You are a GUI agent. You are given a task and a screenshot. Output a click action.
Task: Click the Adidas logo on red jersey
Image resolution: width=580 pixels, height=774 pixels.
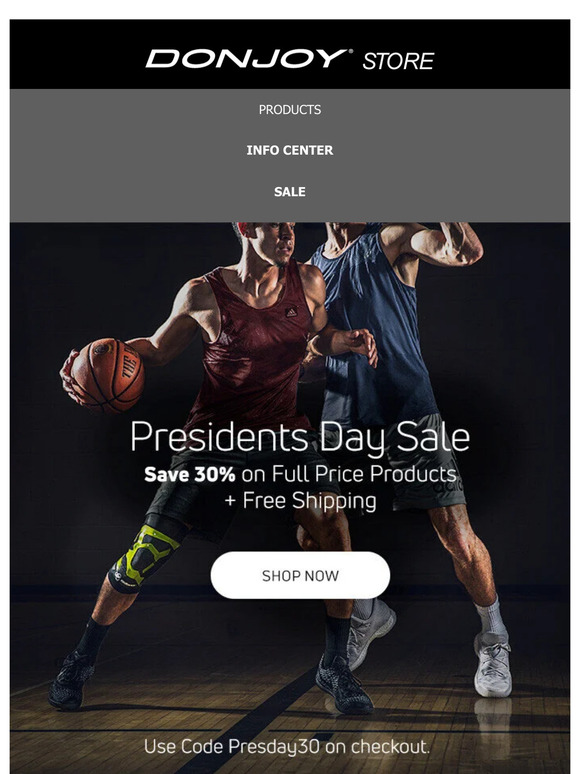click(291, 312)
